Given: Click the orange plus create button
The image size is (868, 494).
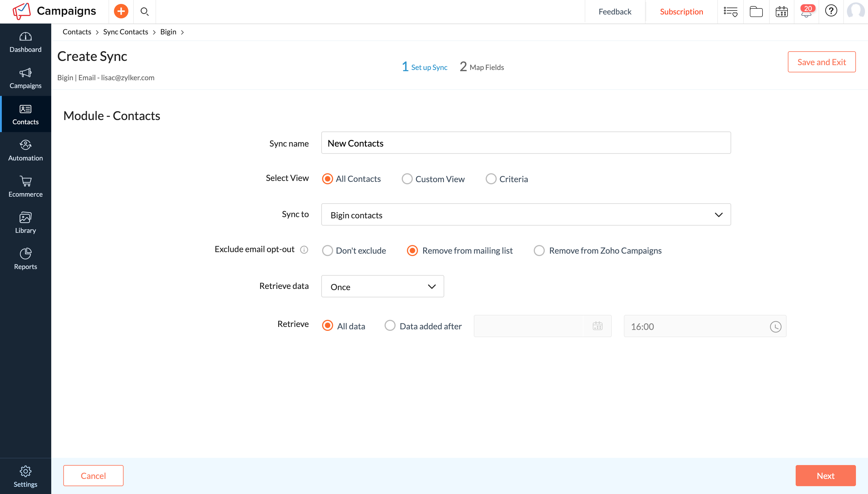Looking at the screenshot, I should [x=121, y=11].
